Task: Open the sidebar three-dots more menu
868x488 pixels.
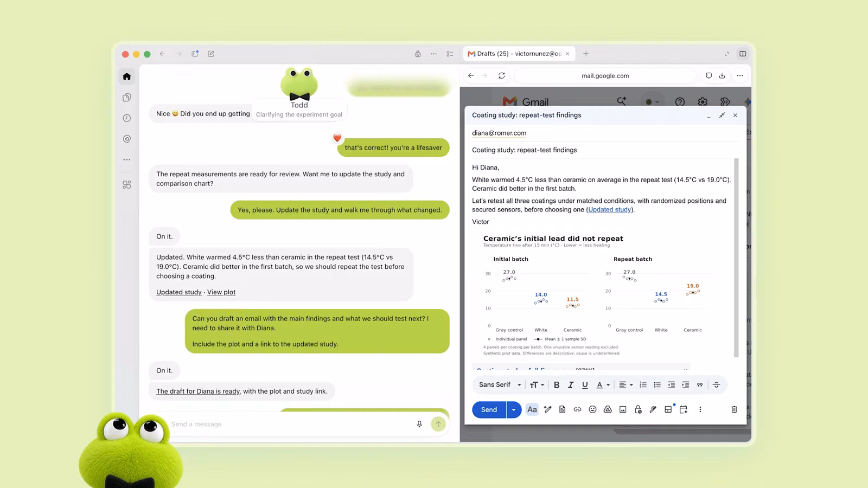Action: point(126,159)
